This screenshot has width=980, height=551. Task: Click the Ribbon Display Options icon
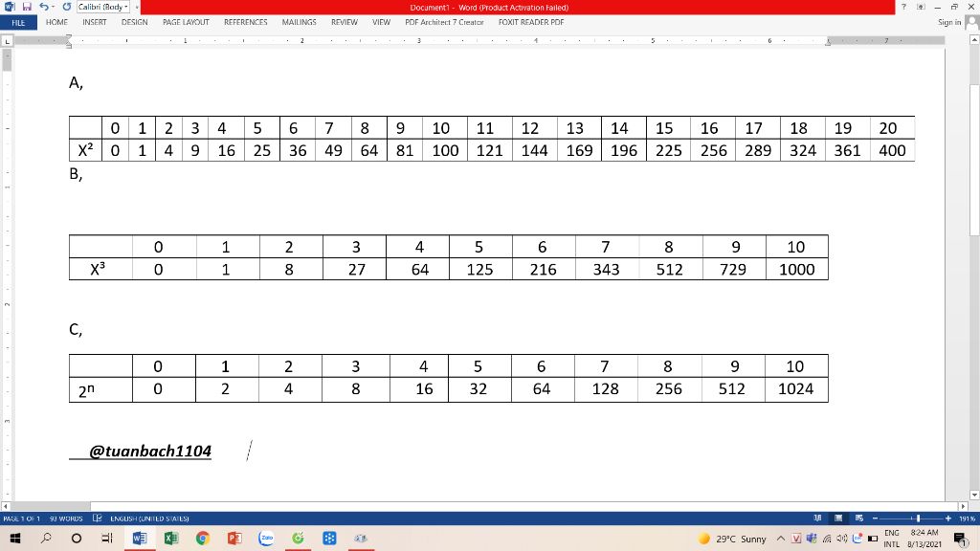921,7
